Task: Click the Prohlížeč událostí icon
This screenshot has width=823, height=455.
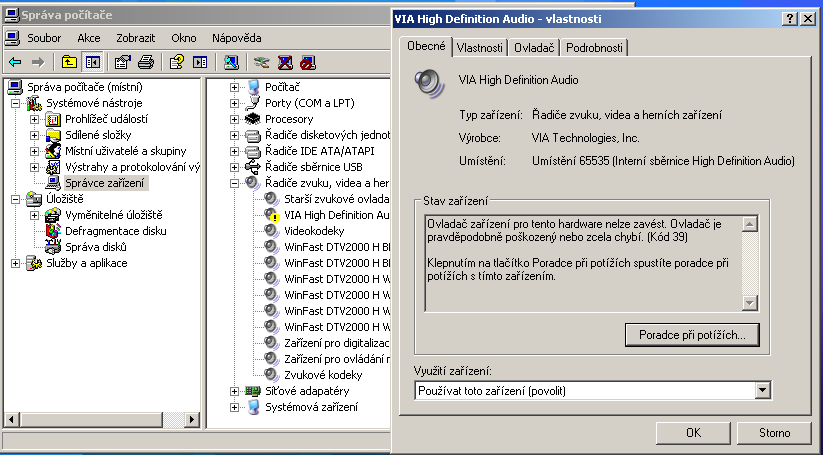Action: [53, 119]
